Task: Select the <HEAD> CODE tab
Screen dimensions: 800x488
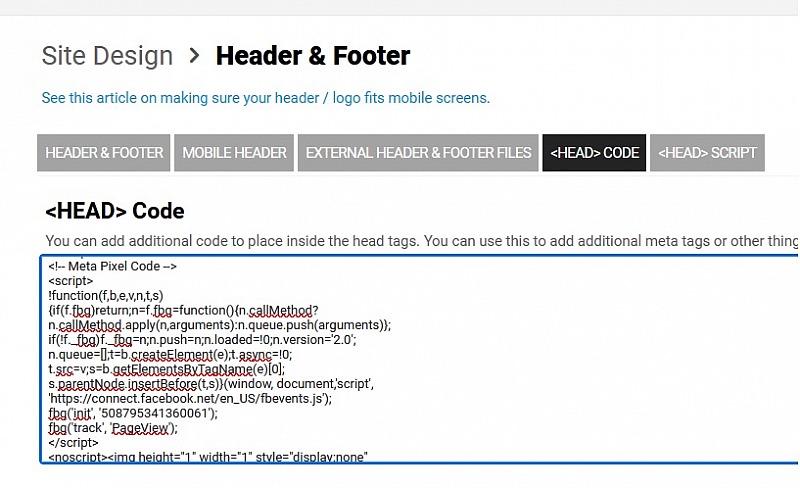Action: tap(594, 153)
